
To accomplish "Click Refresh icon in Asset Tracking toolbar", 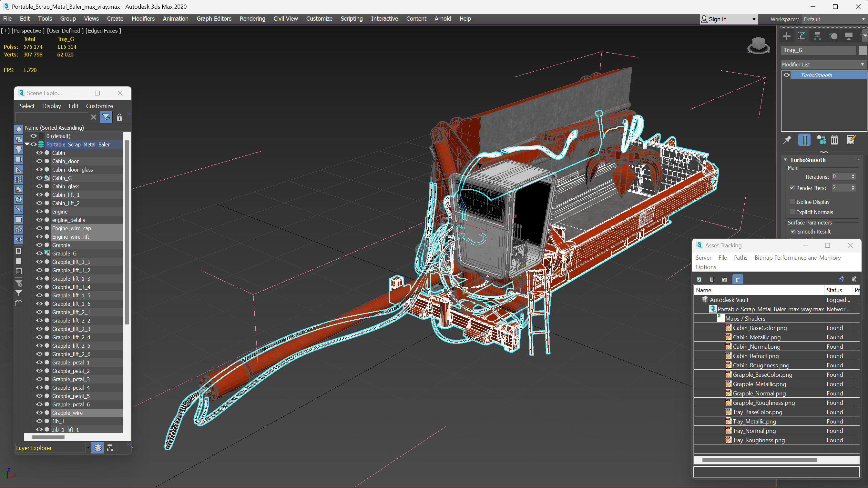I will [699, 280].
